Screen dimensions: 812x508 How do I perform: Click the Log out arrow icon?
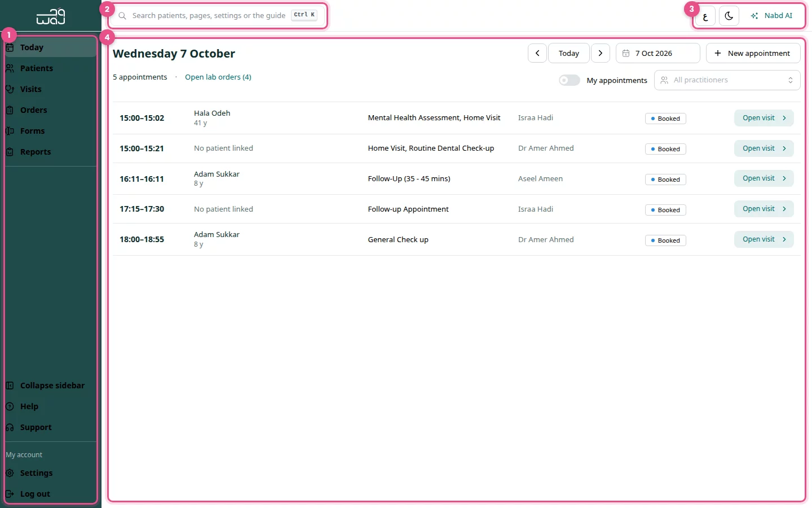click(10, 494)
